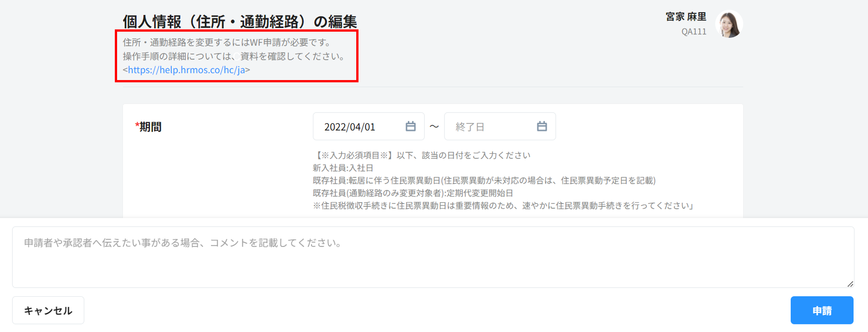Click the 【※入力必須項目※】 hint line

point(421,156)
